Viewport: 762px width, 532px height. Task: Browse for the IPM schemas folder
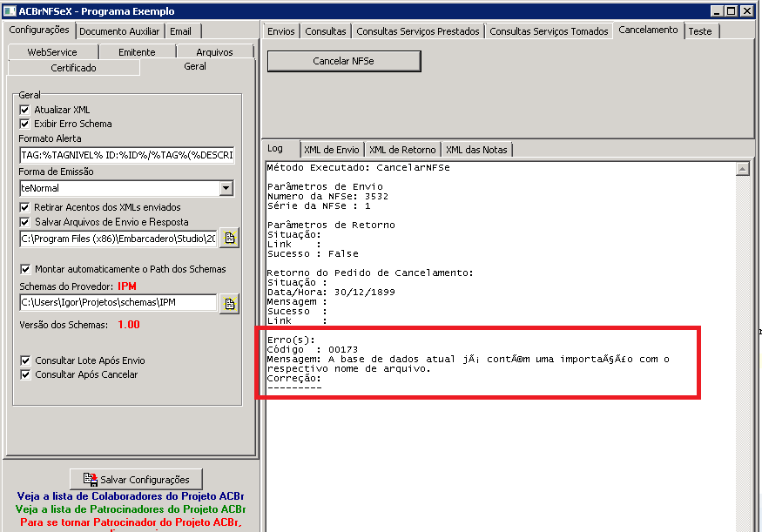coord(229,304)
